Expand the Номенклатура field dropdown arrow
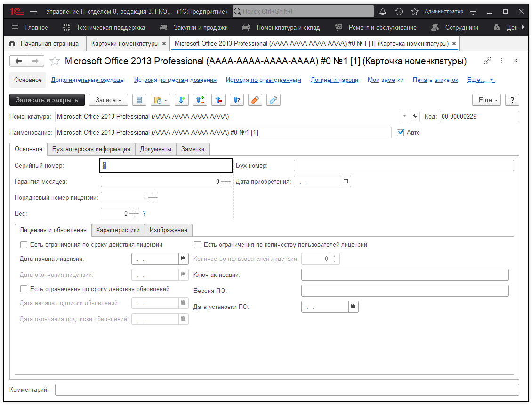The width and height of the screenshot is (532, 405). point(405,116)
